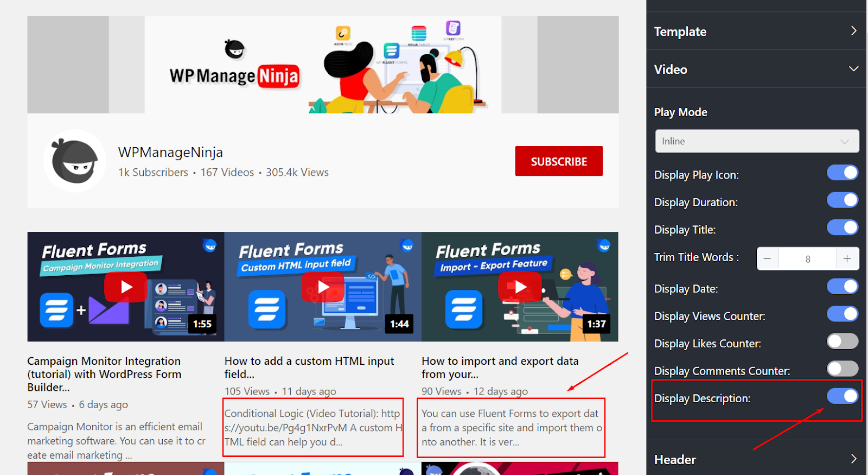Click the 1:55 duration badge

coord(202,324)
